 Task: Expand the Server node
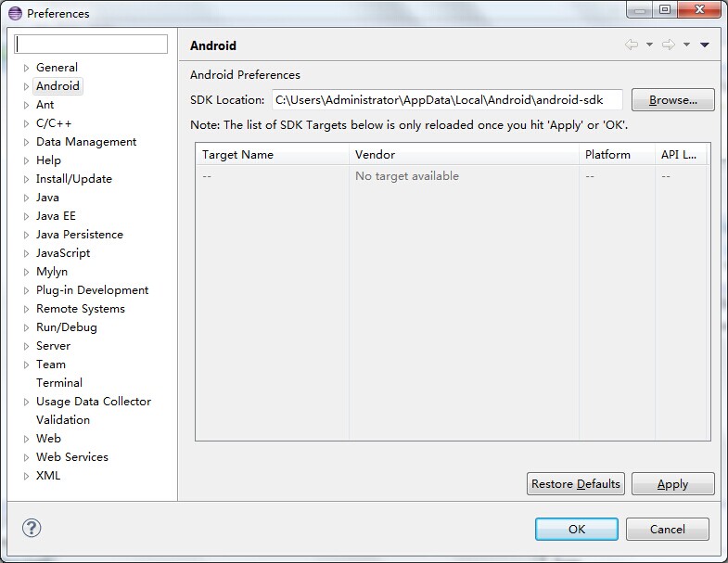coord(27,347)
